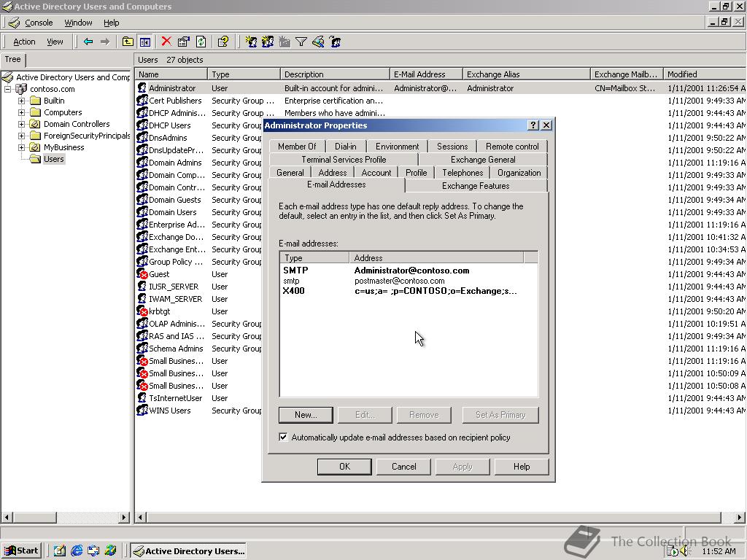This screenshot has height=560, width=747.
Task: Click OK in Administrator Properties
Action: point(344,467)
